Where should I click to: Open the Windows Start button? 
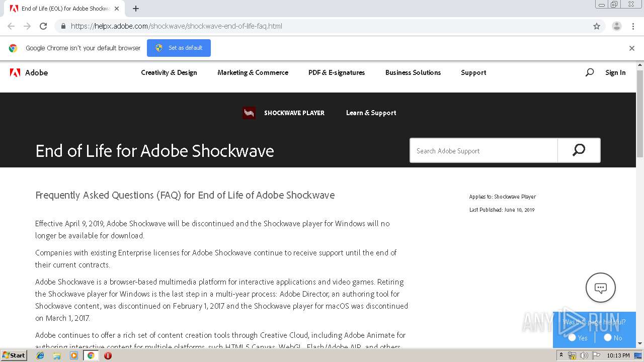(14, 355)
